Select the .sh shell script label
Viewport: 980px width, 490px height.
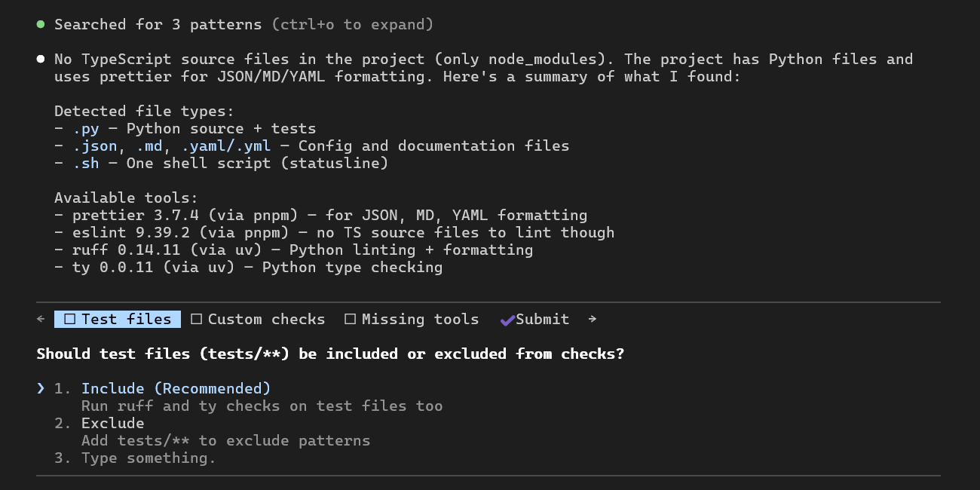tap(85, 163)
